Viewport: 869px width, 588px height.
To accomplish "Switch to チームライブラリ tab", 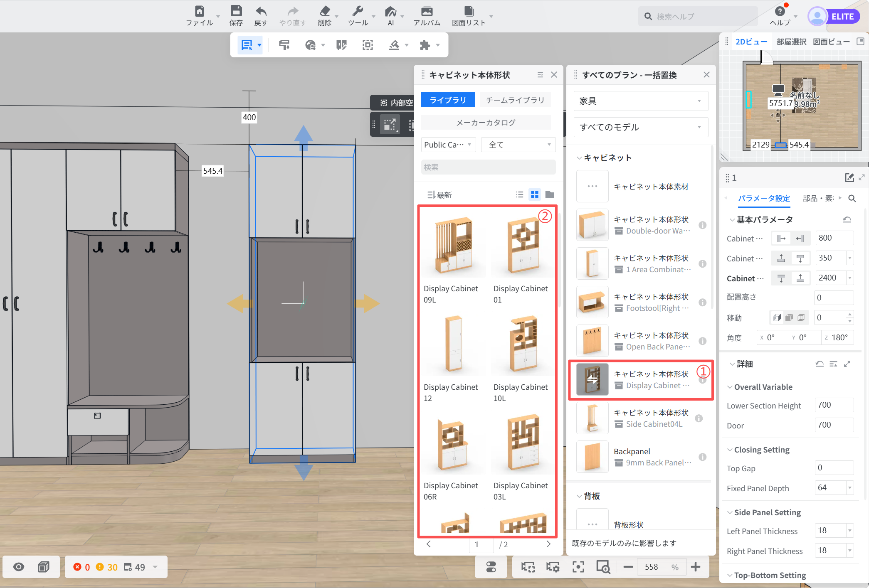I will 515,100.
